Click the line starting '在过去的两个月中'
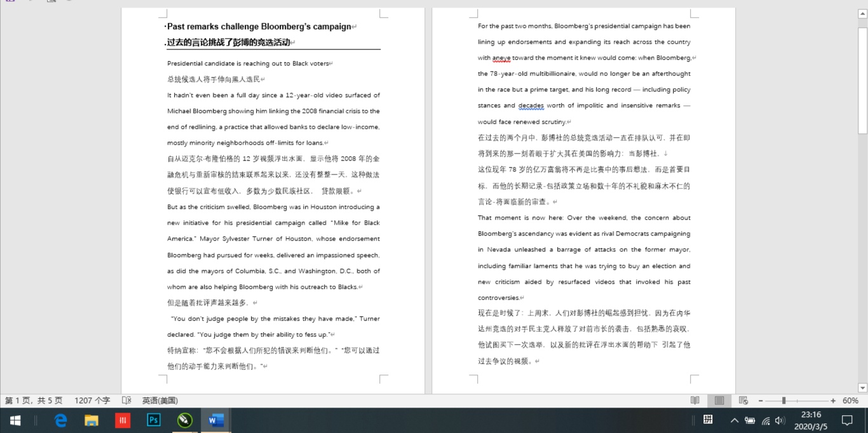Image resolution: width=868 pixels, height=433 pixels. tap(584, 138)
